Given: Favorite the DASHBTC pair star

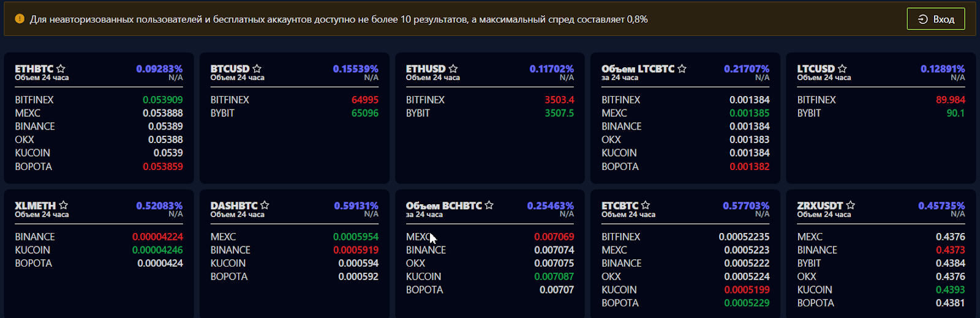Looking at the screenshot, I should coord(265,205).
